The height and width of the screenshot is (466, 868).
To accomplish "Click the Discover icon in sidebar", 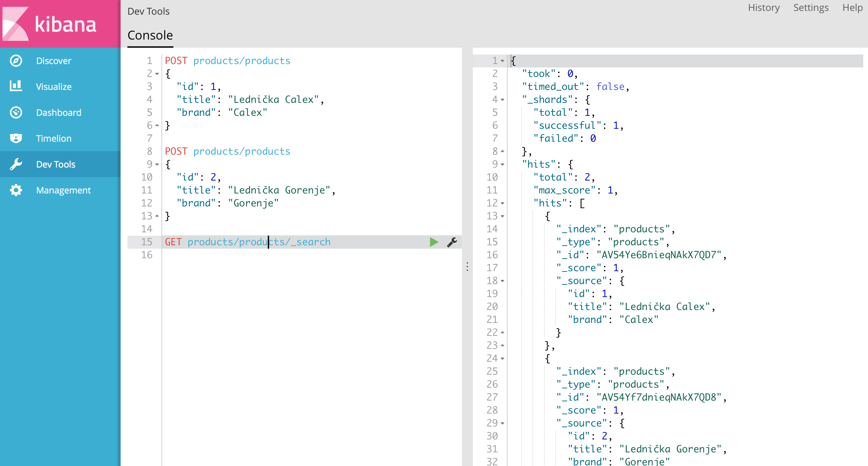I will tap(16, 61).
